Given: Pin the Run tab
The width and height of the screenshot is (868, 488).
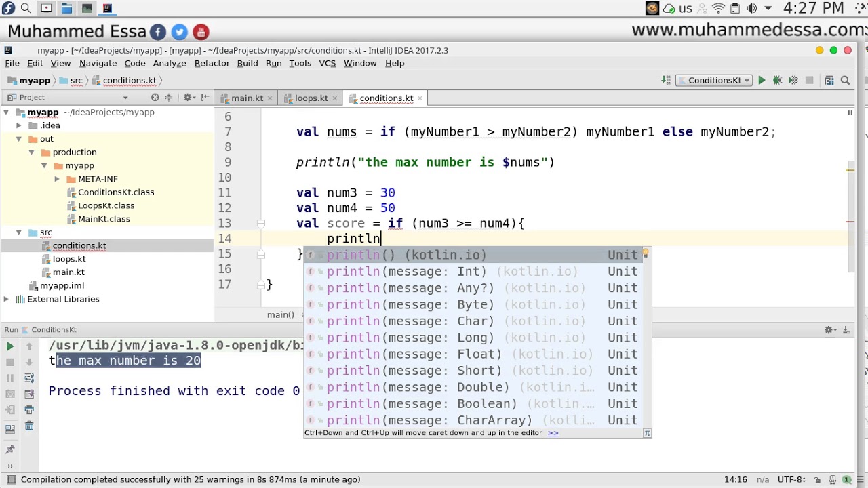Looking at the screenshot, I should click(10, 449).
